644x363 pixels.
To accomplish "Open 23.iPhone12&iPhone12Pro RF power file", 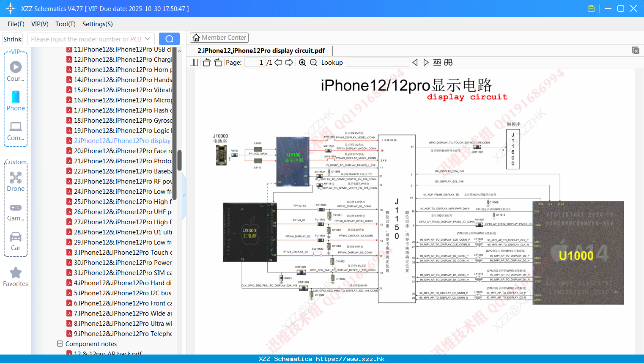I will pyautogui.click(x=119, y=181).
